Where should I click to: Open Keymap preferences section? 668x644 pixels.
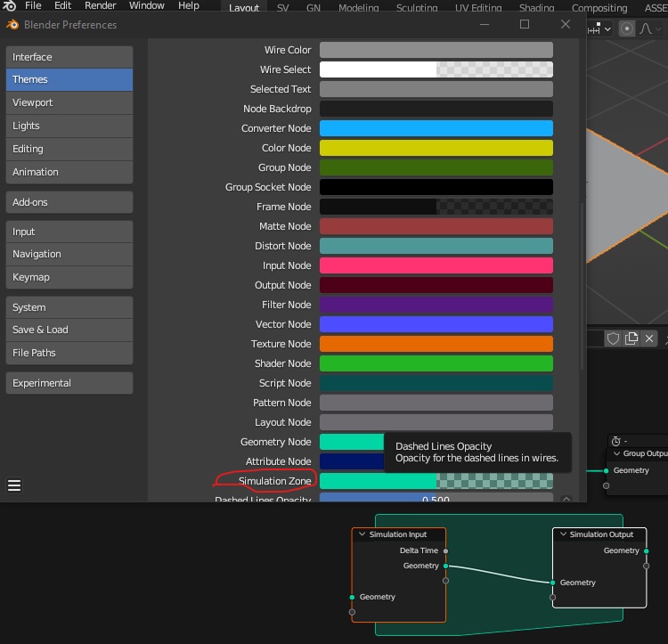(x=69, y=277)
